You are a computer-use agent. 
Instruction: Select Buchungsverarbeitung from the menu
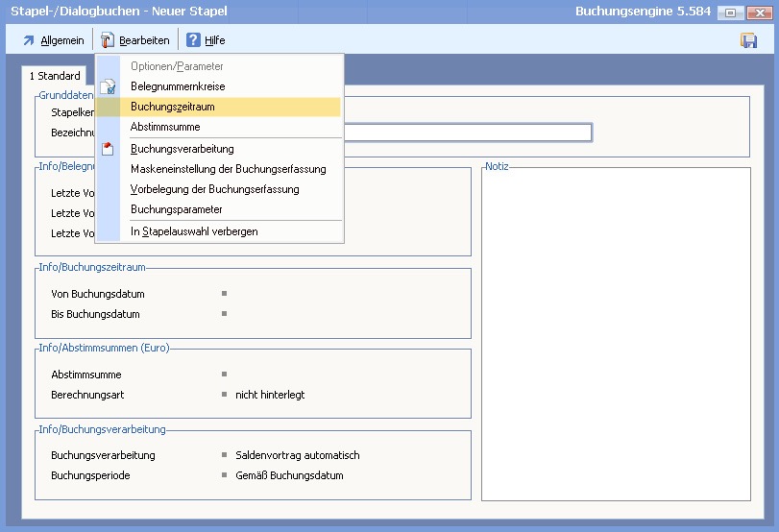tap(182, 149)
